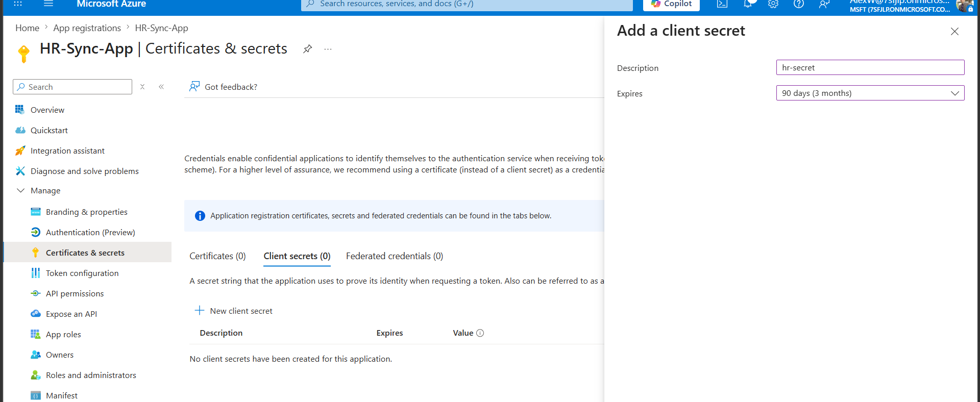The image size is (980, 402).
Task: Open the Azure portal hamburger menu
Action: click(48, 4)
